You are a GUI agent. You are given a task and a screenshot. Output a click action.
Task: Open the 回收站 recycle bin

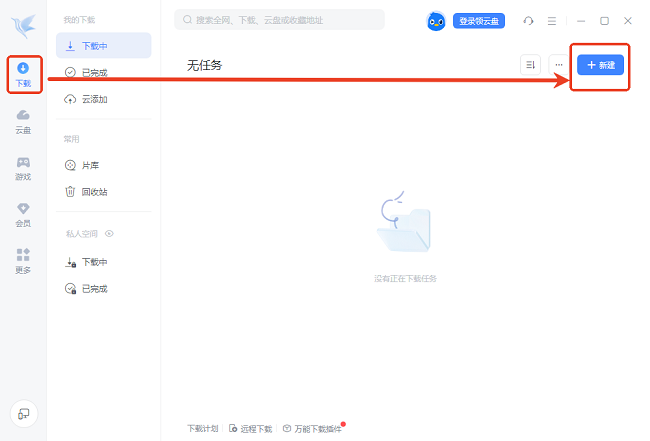[x=104, y=192]
